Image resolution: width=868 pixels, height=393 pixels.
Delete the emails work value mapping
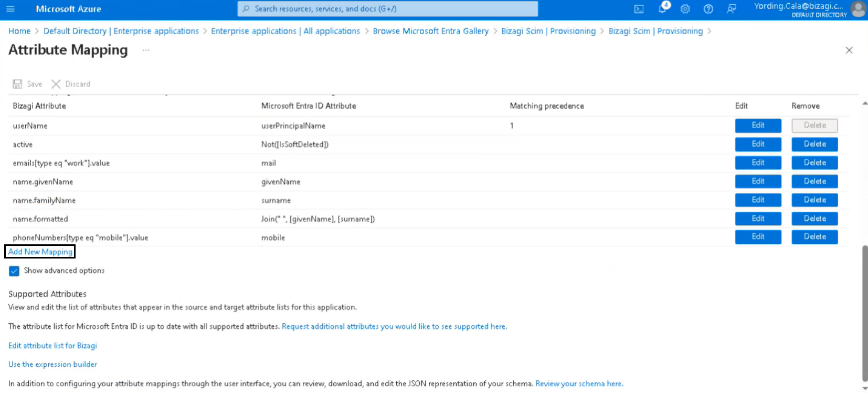coord(814,163)
